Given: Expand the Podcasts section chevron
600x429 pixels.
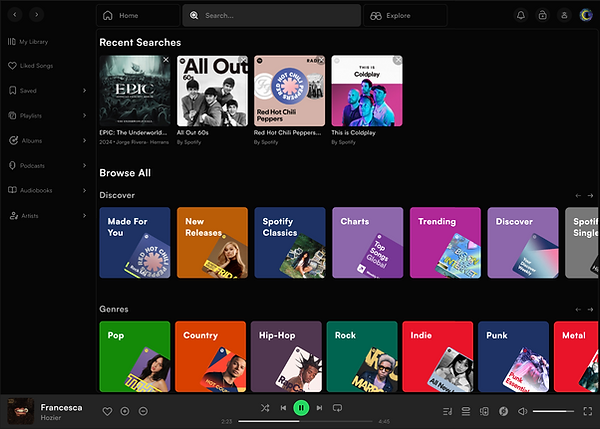Looking at the screenshot, I should coord(85,165).
